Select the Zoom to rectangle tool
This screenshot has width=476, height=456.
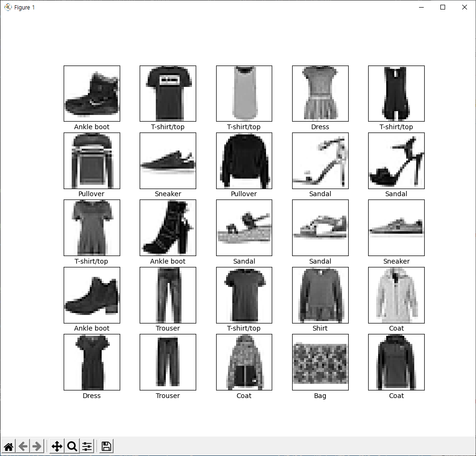click(x=72, y=446)
